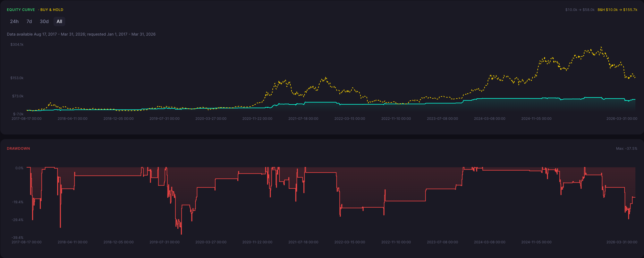Select the All time range tab
Screen dimensions: 644x258
coord(59,21)
